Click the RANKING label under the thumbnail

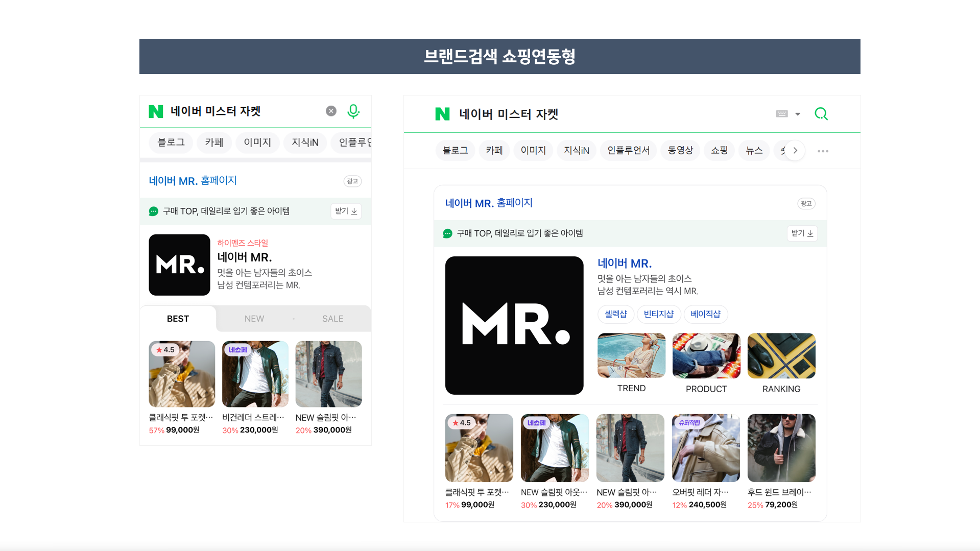point(781,389)
